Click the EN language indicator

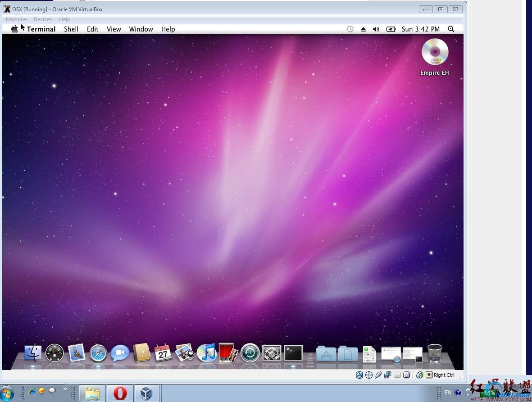tap(448, 393)
